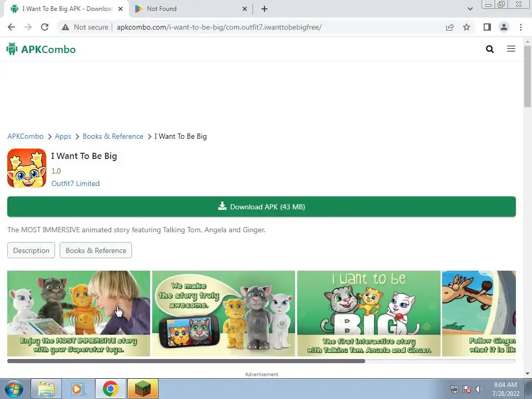Close the Not Found tab
The height and width of the screenshot is (399, 532).
[x=245, y=9]
